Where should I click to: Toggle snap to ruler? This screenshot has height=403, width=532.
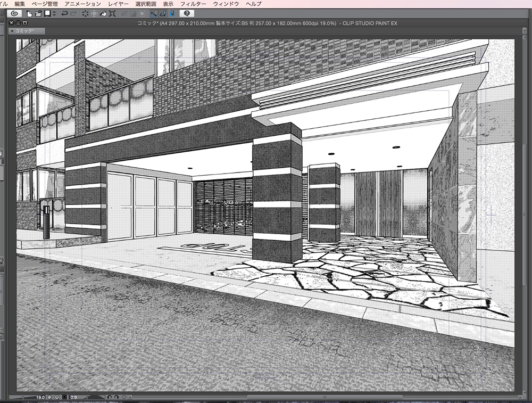tap(155, 14)
